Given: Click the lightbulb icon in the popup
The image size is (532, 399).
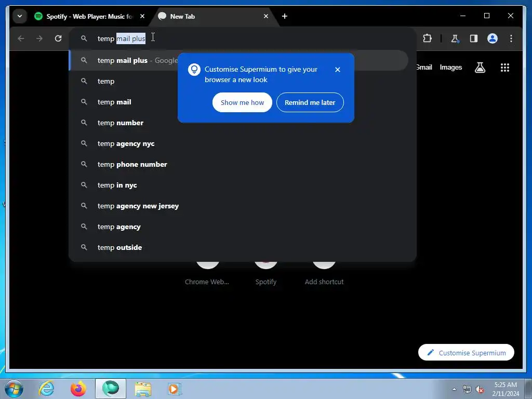Looking at the screenshot, I should pos(194,70).
